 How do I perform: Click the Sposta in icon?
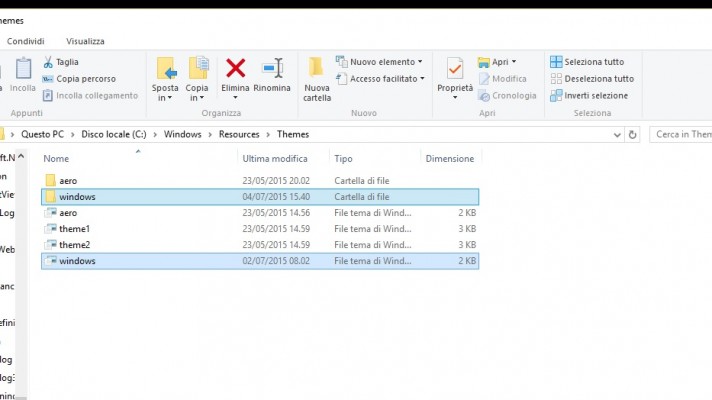(x=165, y=68)
